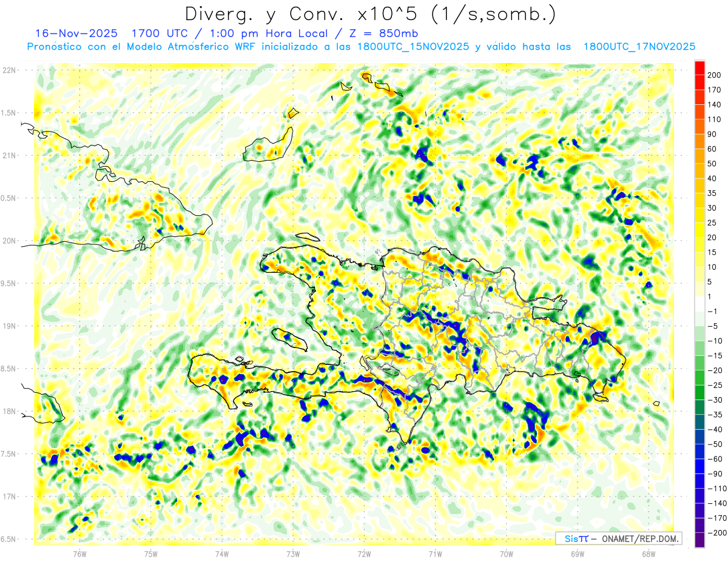Click the longitude label 72W
728x562 pixels.
coord(364,554)
